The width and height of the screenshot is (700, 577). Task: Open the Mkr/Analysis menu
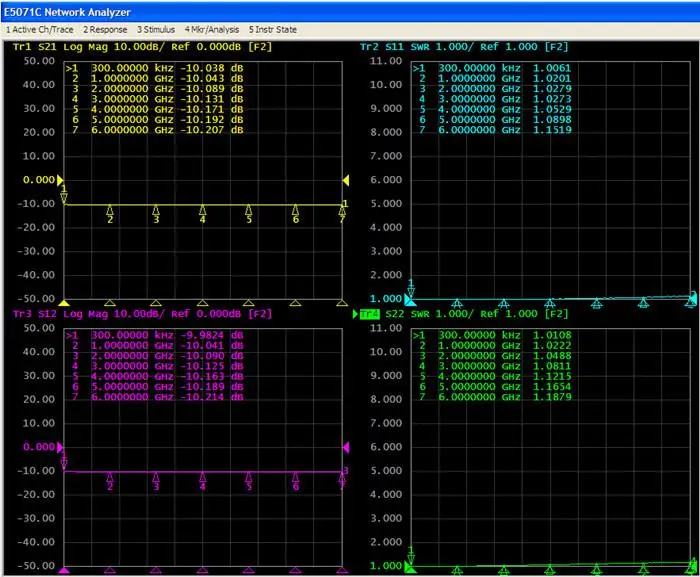click(211, 30)
